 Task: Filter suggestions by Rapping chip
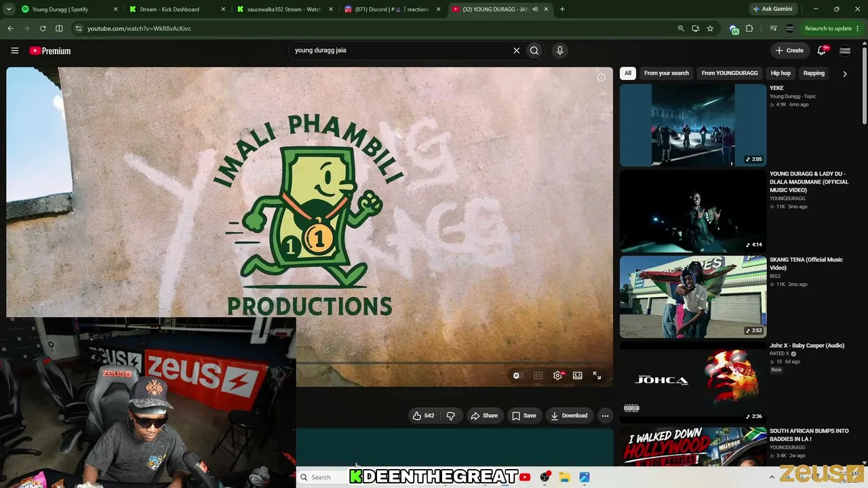coord(814,73)
